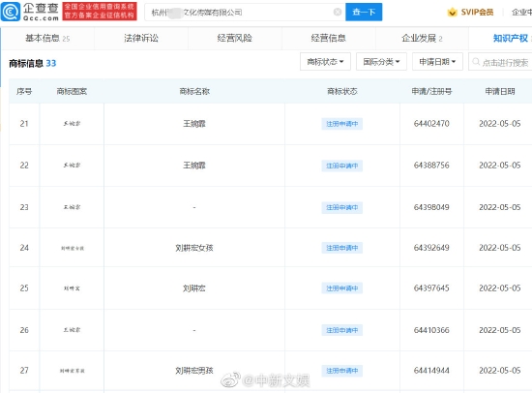The height and width of the screenshot is (393, 532).
Task: Click trademark name 王婉霏 in row 22
Action: (x=194, y=166)
